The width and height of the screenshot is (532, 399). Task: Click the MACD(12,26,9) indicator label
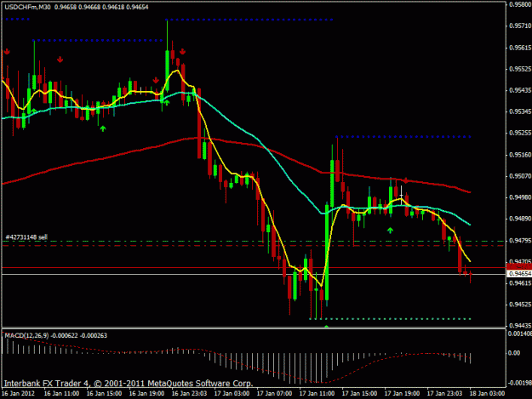tap(26, 335)
